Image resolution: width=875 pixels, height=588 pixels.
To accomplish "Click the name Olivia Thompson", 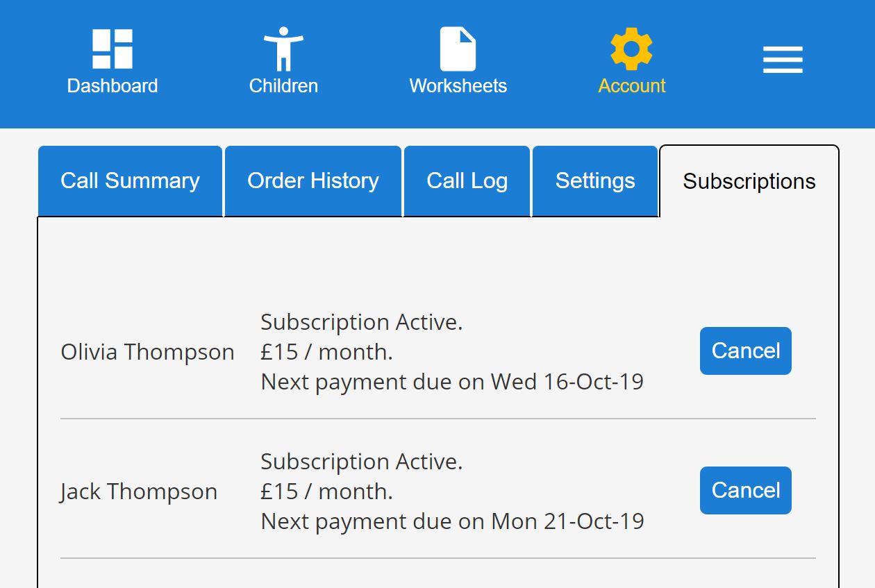I will coord(147,353).
